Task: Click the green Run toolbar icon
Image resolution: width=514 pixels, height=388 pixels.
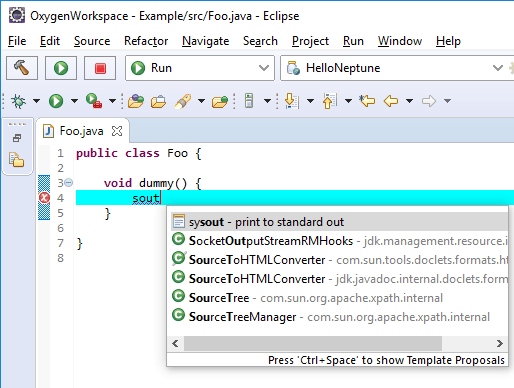Action: tap(56, 101)
